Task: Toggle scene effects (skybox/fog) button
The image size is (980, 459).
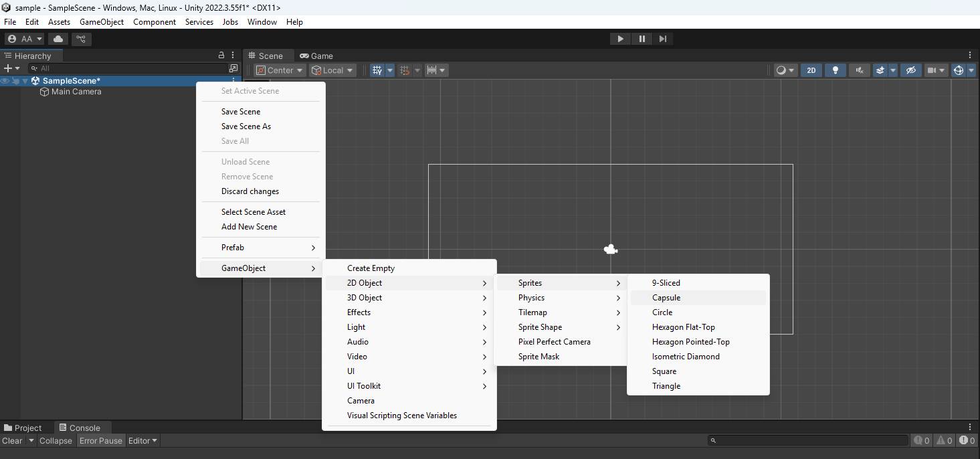Action: tap(880, 70)
